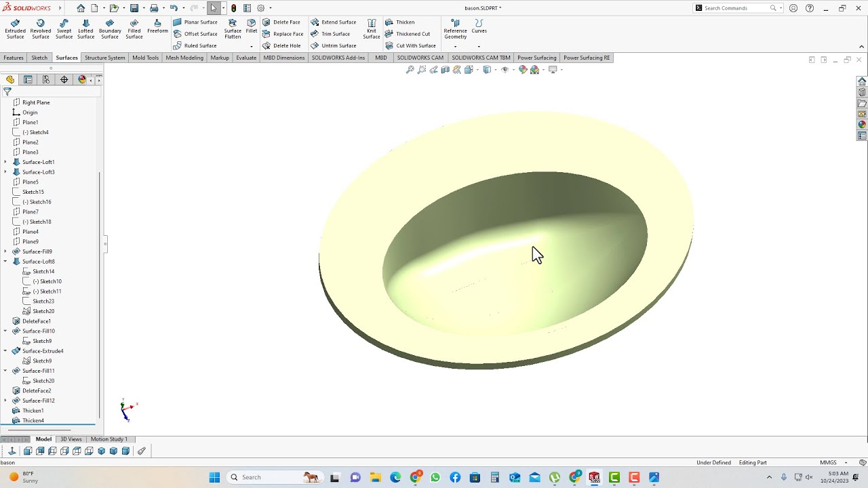Image resolution: width=868 pixels, height=488 pixels.
Task: Click the Ruled Surface button
Action: coord(195,45)
